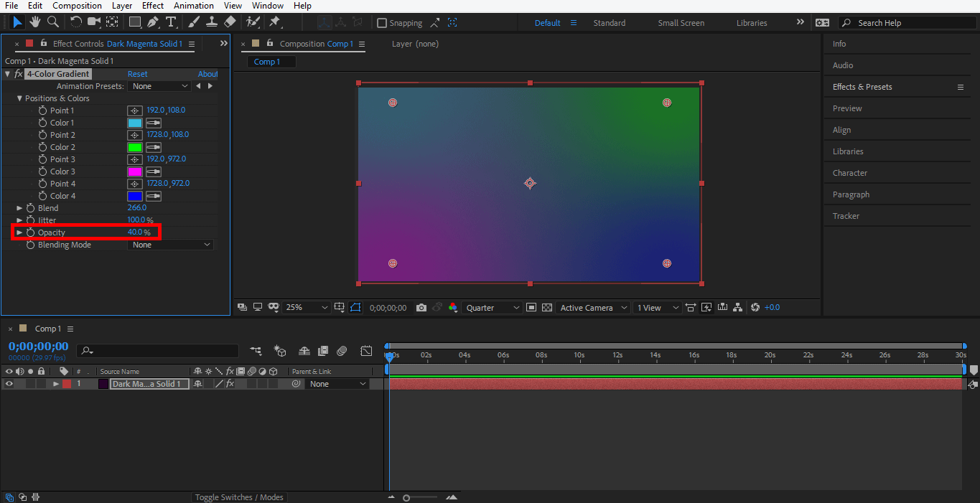Screen dimensions: 980x503
Task: Click the Point 1 crosshair picker
Action: 134,111
